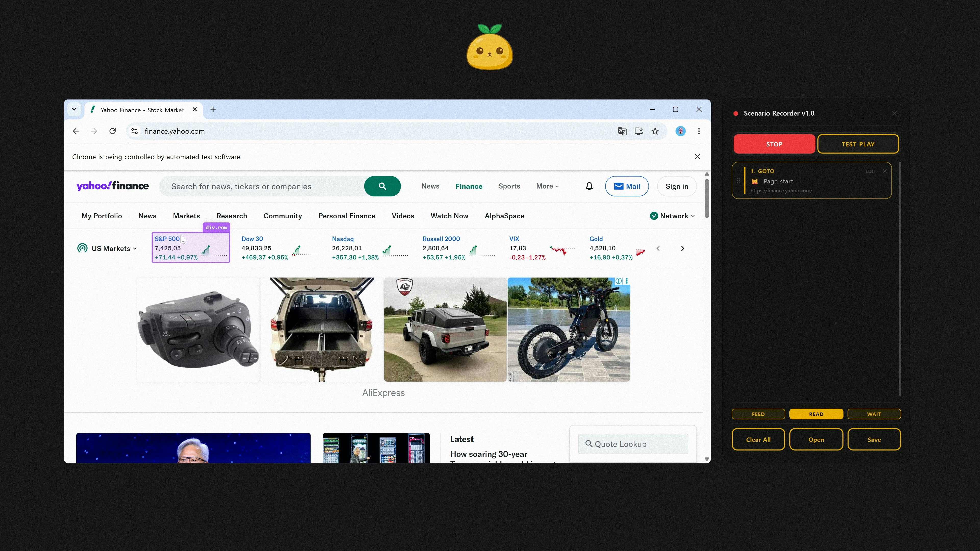Open Sports in top header

509,186
